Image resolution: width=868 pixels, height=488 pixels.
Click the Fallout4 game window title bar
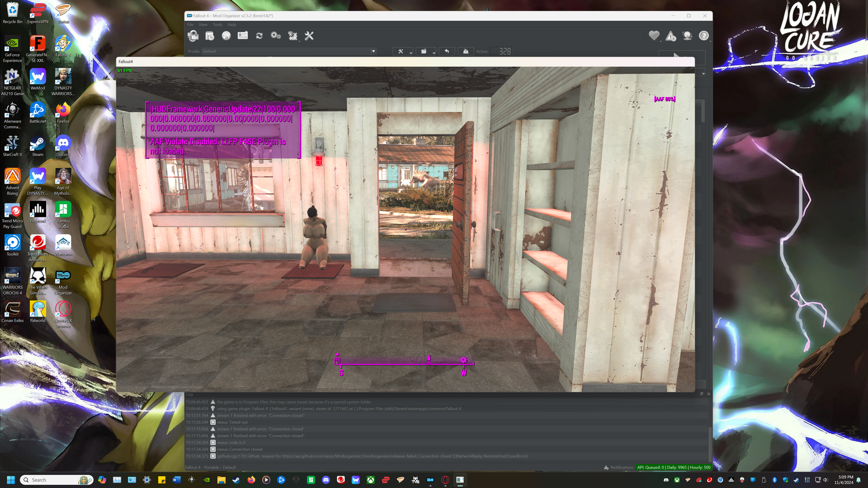pos(405,61)
